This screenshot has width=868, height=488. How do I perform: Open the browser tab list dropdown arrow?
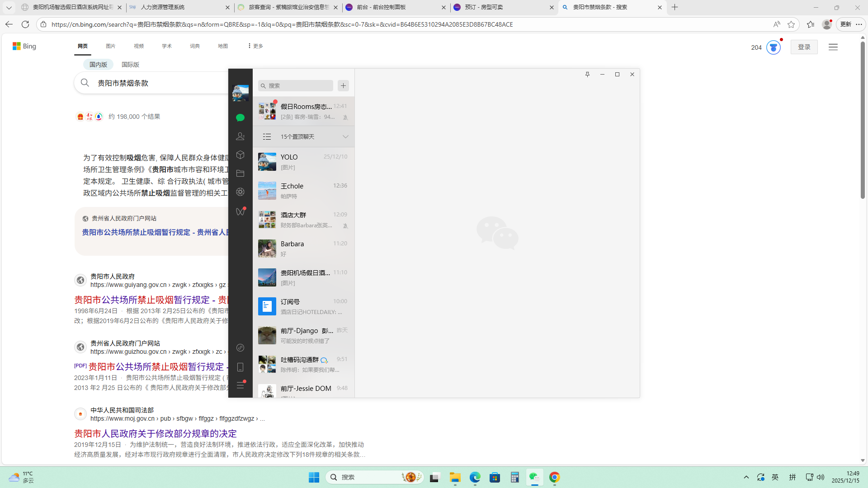click(9, 8)
